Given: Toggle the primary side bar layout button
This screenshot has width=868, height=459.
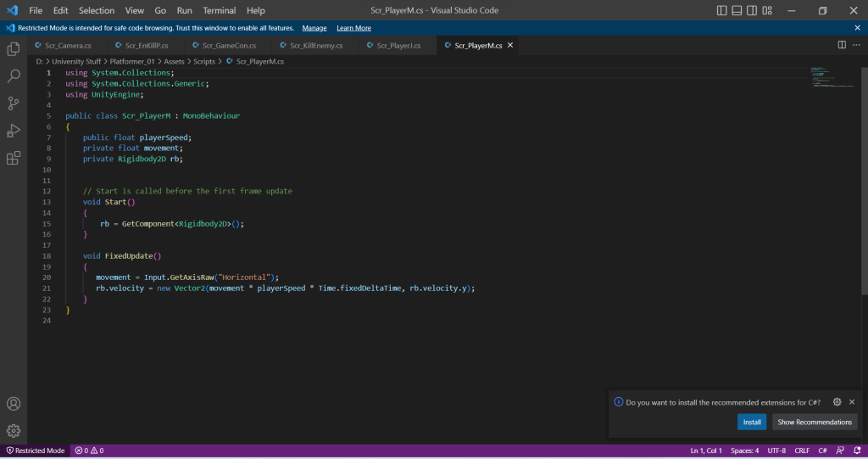Looking at the screenshot, I should pos(721,10).
